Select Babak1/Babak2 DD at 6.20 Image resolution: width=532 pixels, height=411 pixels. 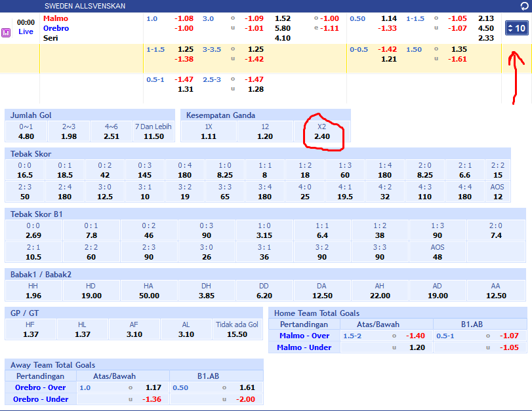[264, 296]
